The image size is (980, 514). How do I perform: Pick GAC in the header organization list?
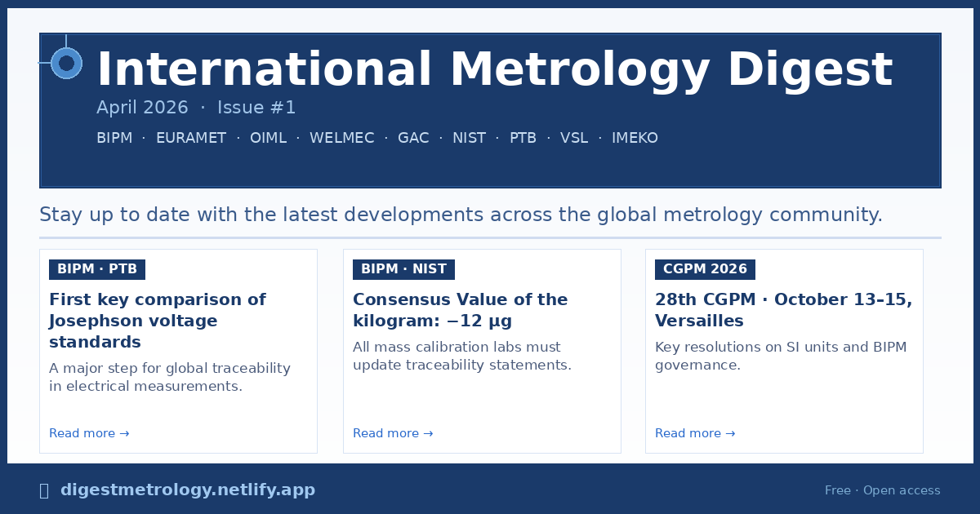tap(413, 138)
